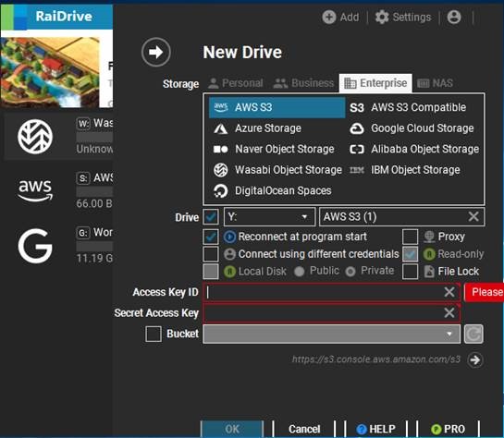Click the arrow icon beside New Drive
The image size is (504, 438).
(156, 52)
